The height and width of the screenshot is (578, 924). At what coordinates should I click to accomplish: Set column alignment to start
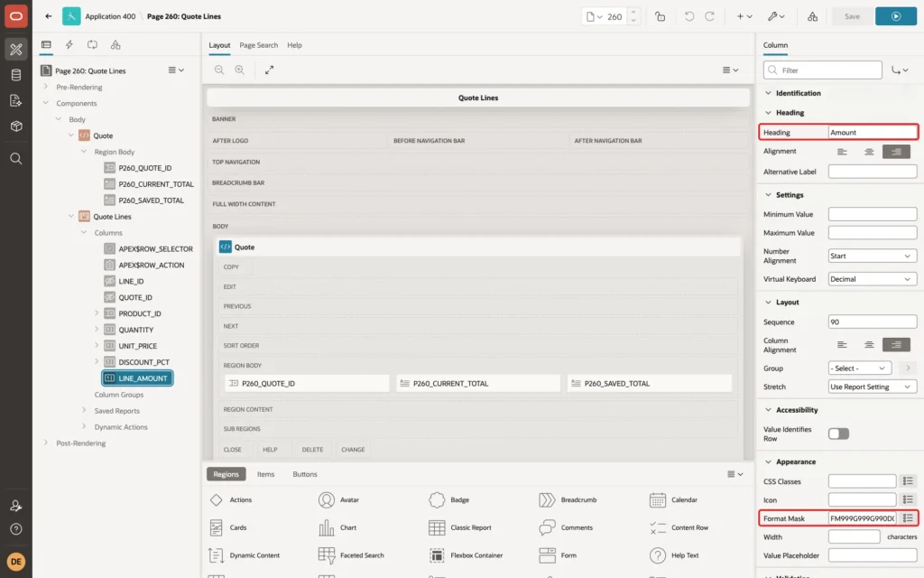842,344
